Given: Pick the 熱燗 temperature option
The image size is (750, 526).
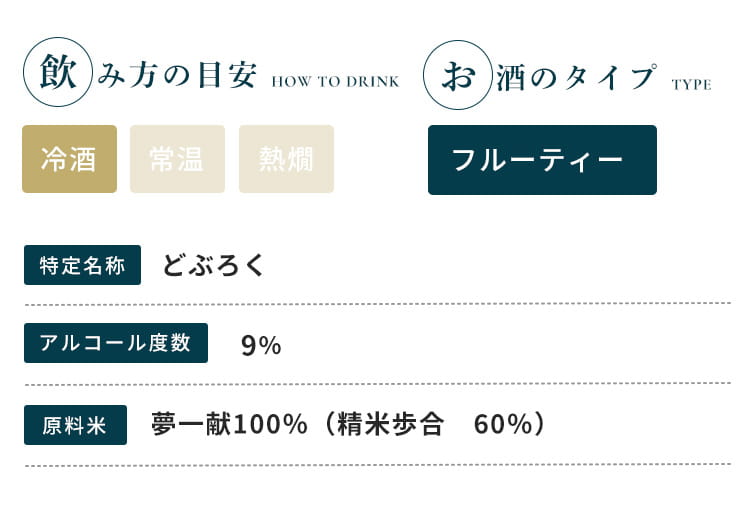Looking at the screenshot, I should 286,159.
